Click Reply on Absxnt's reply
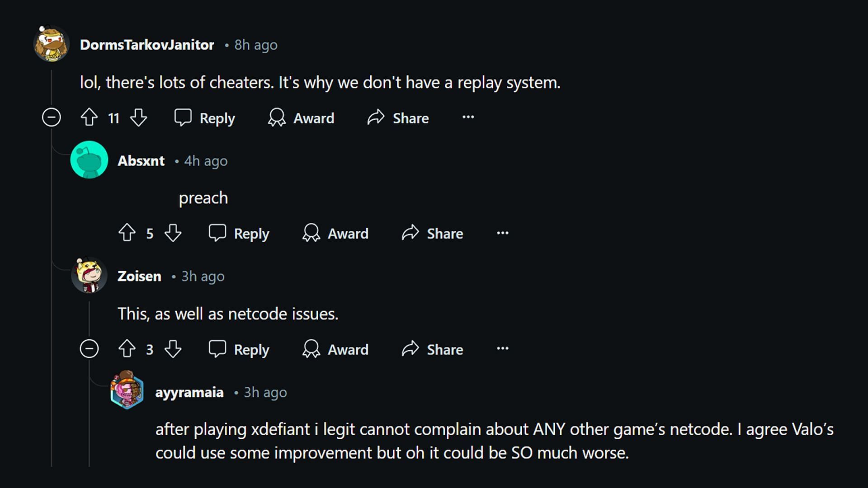The image size is (868, 488). 238,233
